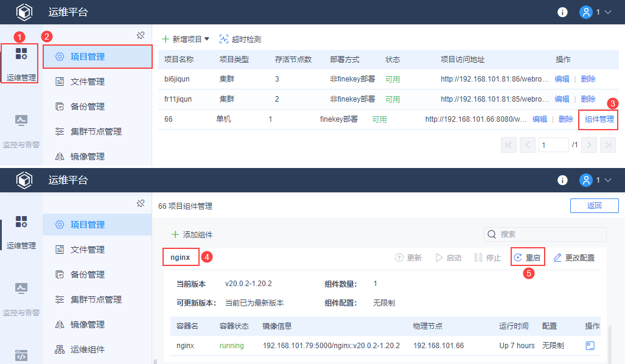Select 项目管理 in the component management page menu
This screenshot has height=364, width=625.
point(97,225)
